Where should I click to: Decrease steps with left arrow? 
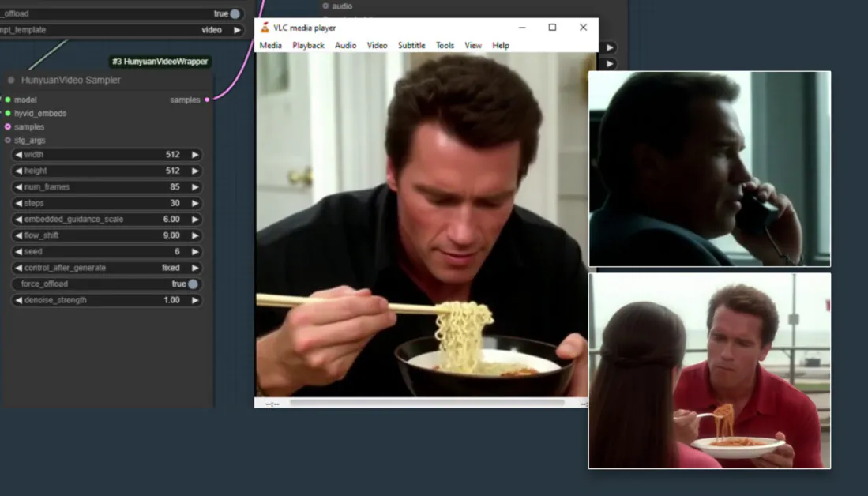18,203
